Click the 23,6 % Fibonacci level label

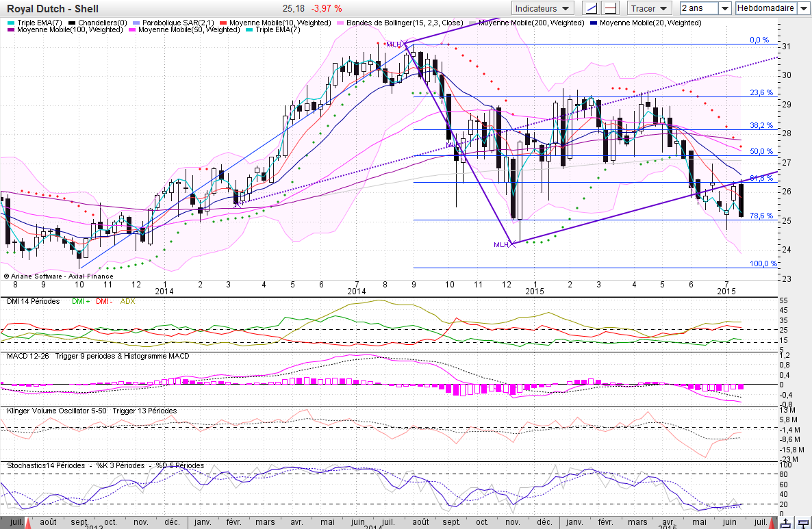761,92
